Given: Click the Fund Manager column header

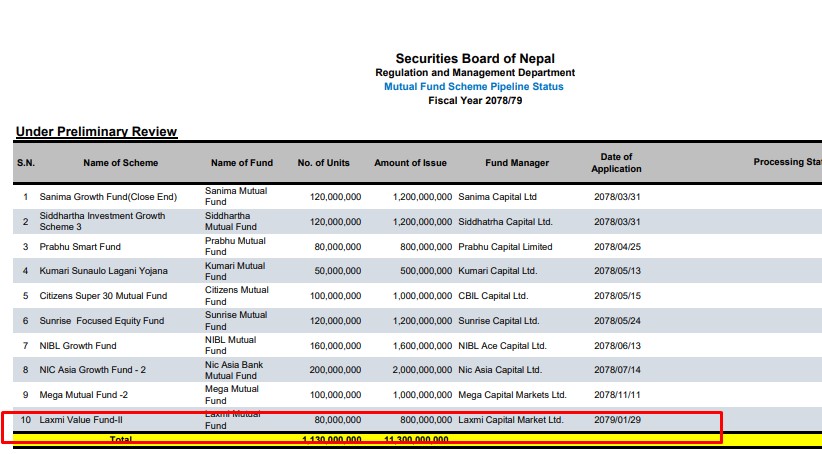Looking at the screenshot, I should [517, 163].
